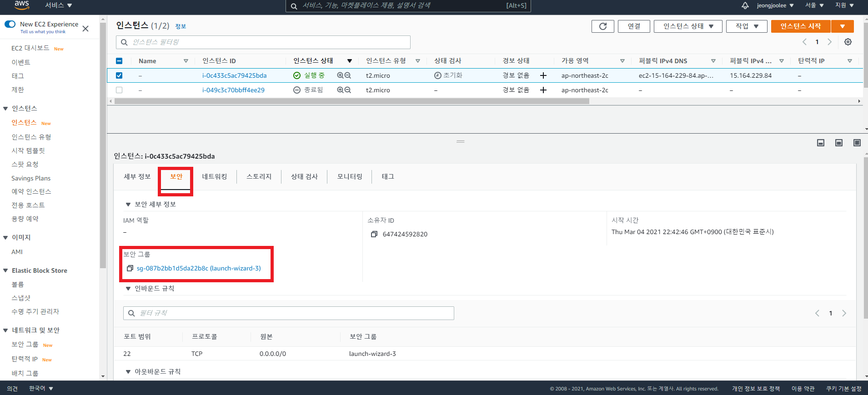The width and height of the screenshot is (868, 395).
Task: Open the 지원 support menu
Action: pos(844,5)
